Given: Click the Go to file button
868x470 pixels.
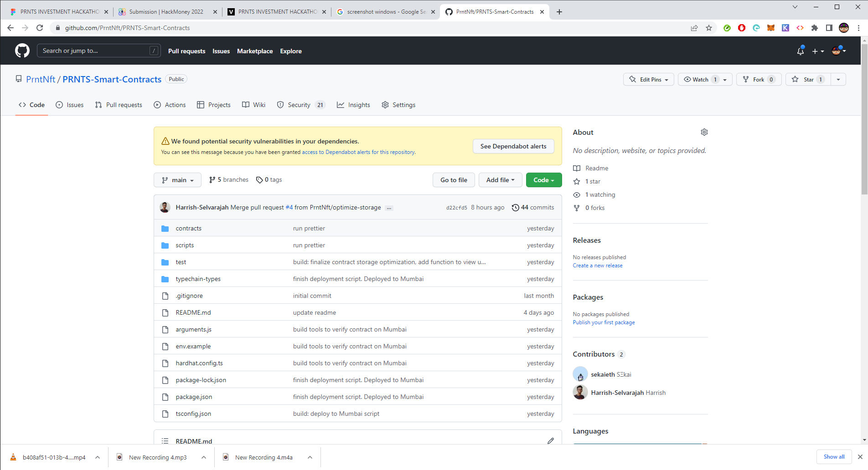Looking at the screenshot, I should [454, 180].
